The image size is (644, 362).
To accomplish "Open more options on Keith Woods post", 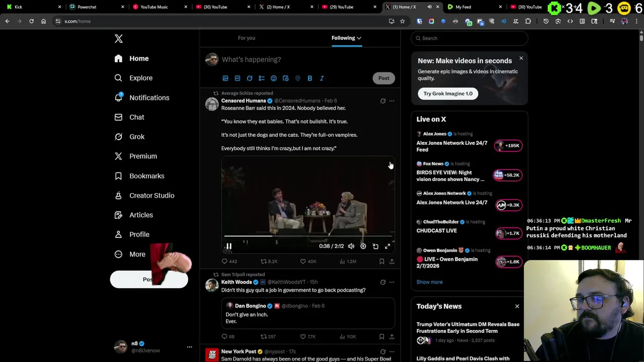I will 392,282.
